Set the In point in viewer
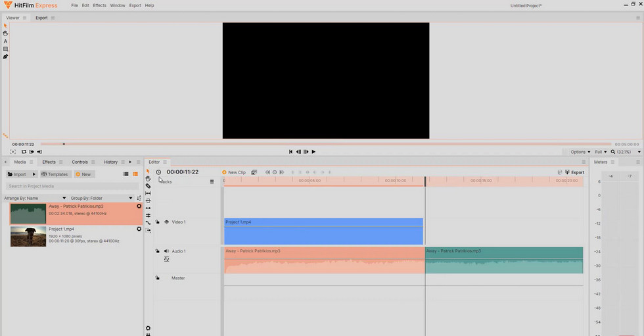 tap(32, 152)
